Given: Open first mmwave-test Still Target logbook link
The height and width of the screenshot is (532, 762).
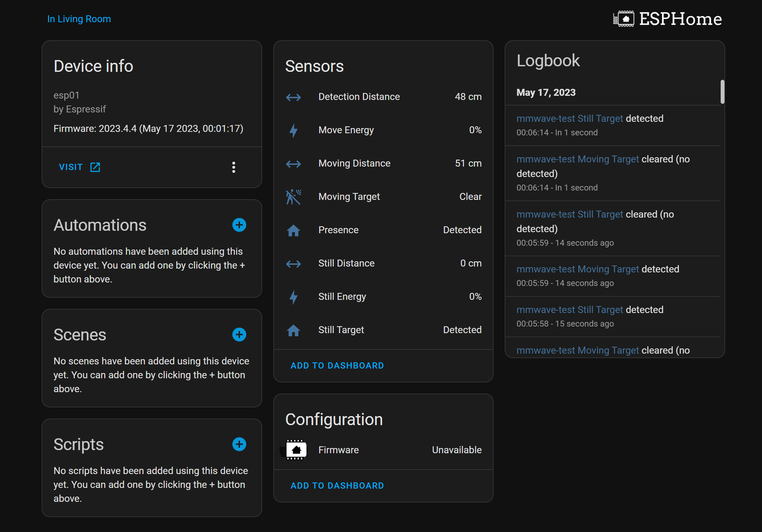Looking at the screenshot, I should (570, 119).
